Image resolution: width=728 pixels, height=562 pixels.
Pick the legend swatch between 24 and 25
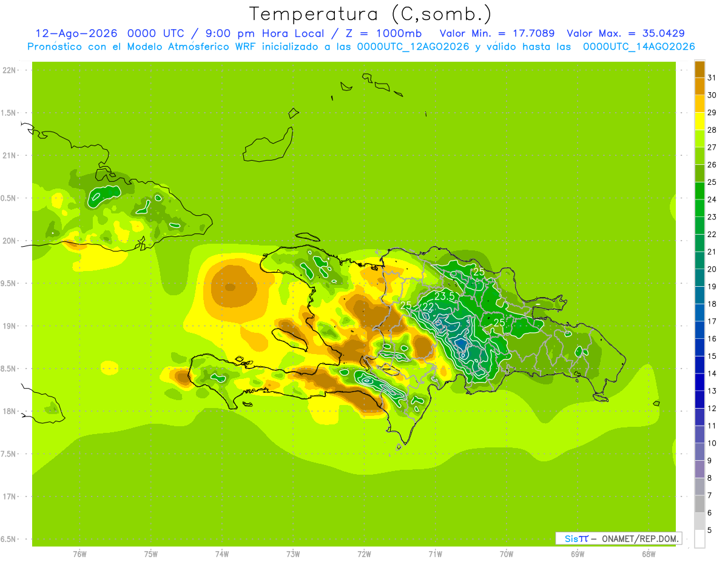click(699, 190)
